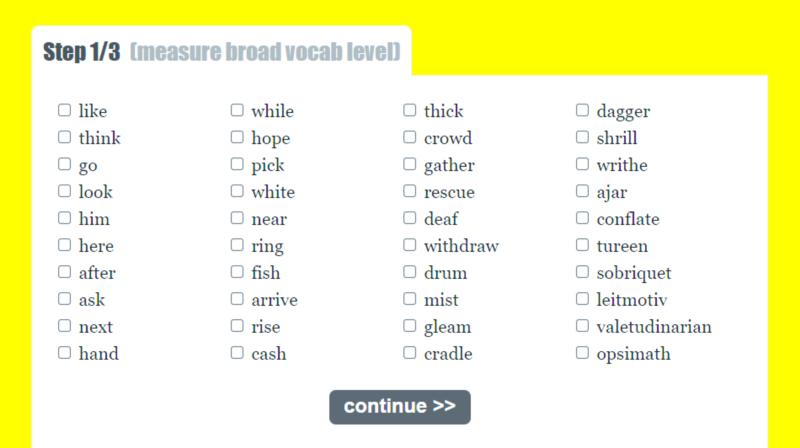This screenshot has width=800, height=448.
Task: Mark the 'gleam' checkbox
Action: point(410,326)
